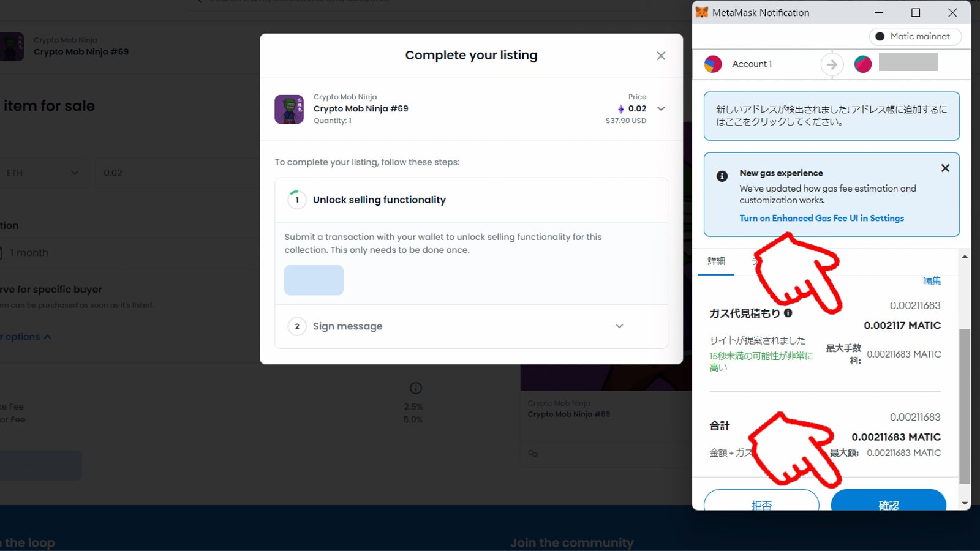Click the new address detected notice
The image size is (980, 551).
point(832,116)
